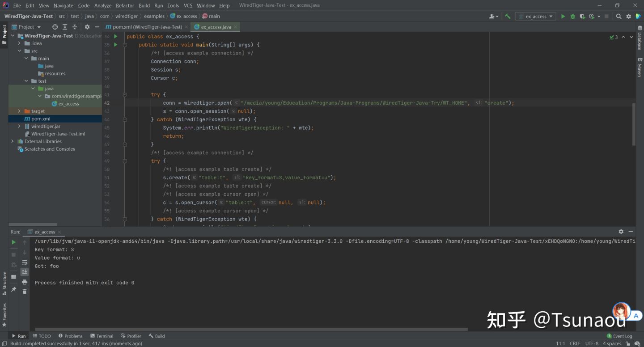Open the Maven side panel
Image resolution: width=644 pixels, height=347 pixels.
click(640, 67)
